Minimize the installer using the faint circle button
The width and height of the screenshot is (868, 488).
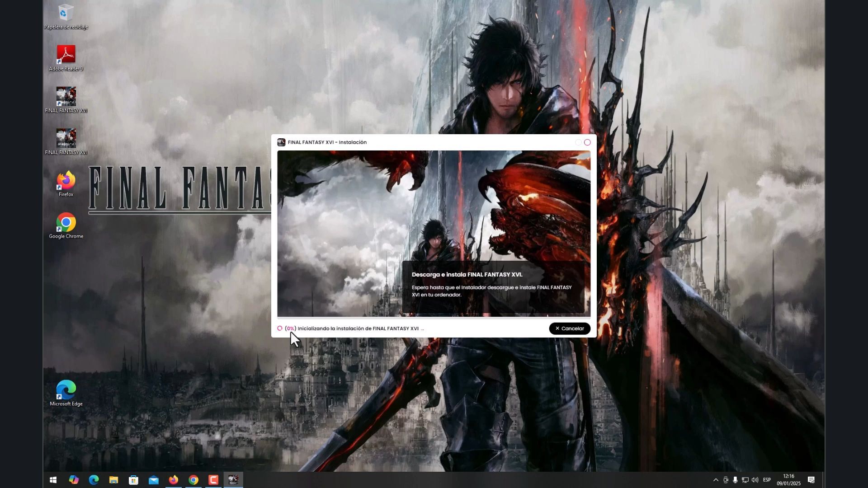(x=578, y=142)
